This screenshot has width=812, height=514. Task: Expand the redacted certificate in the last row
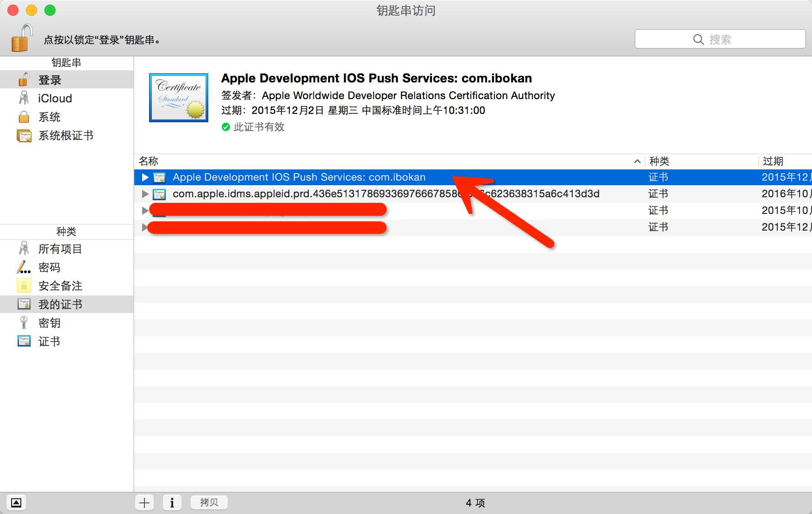point(145,227)
